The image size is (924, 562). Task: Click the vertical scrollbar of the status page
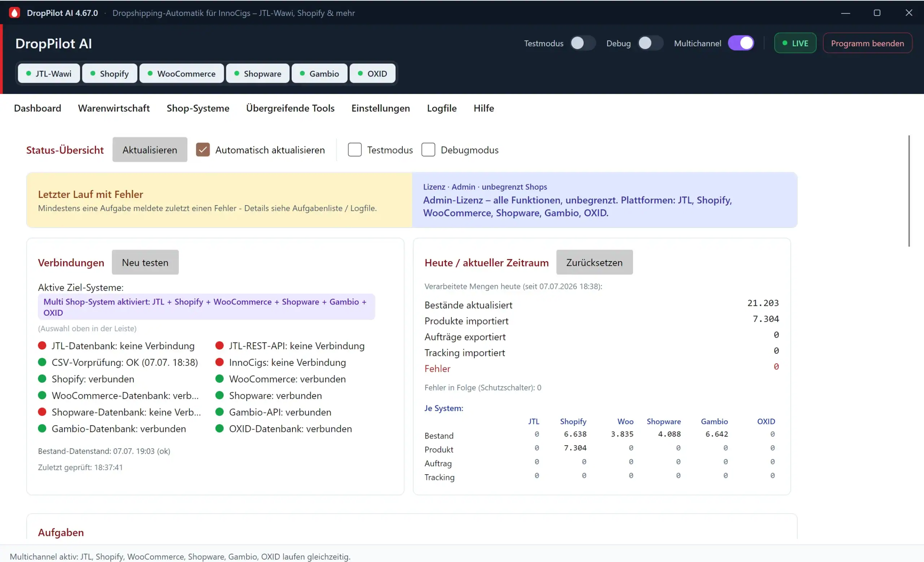tap(909, 191)
